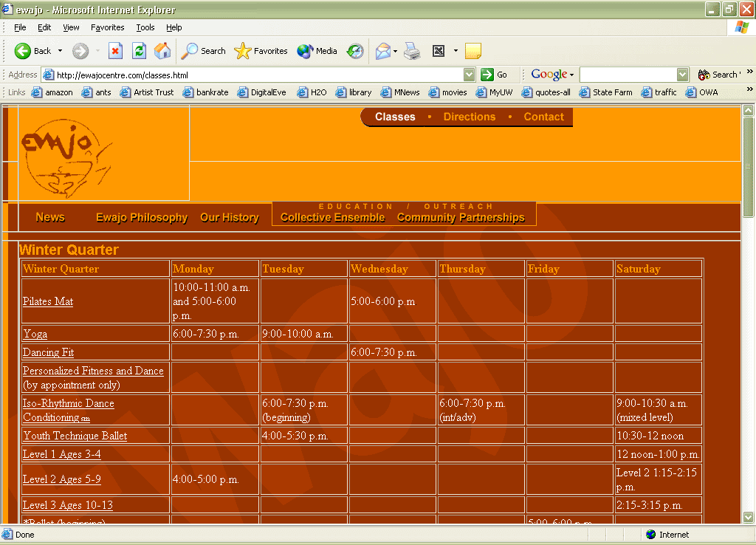756x545 pixels.
Task: Open the bankrate link bookmark
Action: (205, 92)
